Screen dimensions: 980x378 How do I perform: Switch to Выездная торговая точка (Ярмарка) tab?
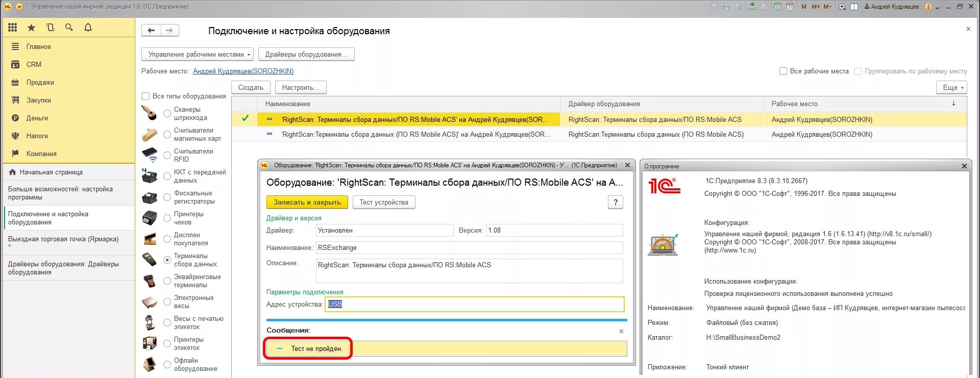tap(69, 242)
